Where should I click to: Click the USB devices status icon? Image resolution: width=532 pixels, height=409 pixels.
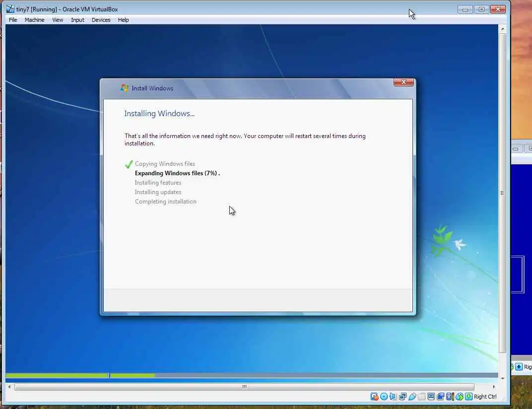412,397
